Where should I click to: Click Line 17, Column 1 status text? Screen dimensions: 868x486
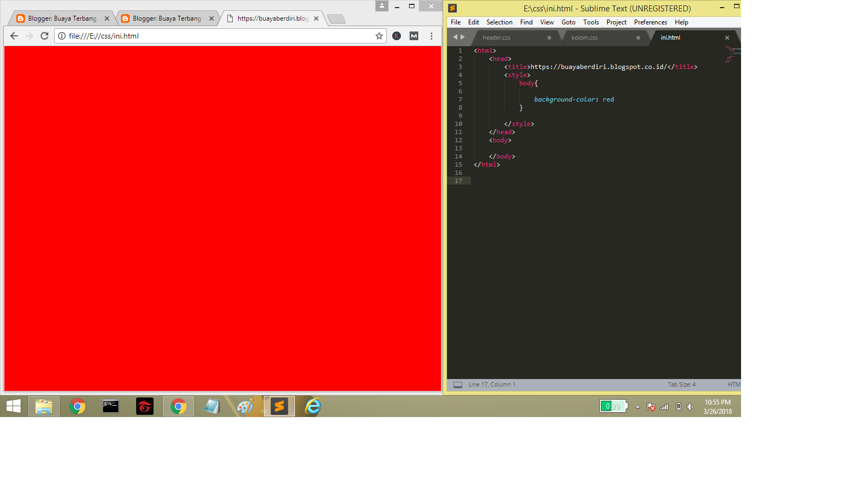[492, 384]
